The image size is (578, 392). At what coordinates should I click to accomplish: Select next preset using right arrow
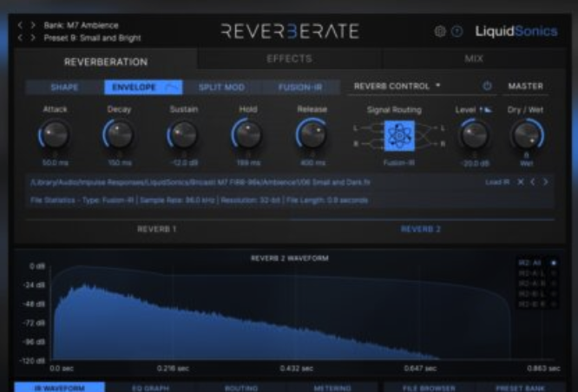33,37
